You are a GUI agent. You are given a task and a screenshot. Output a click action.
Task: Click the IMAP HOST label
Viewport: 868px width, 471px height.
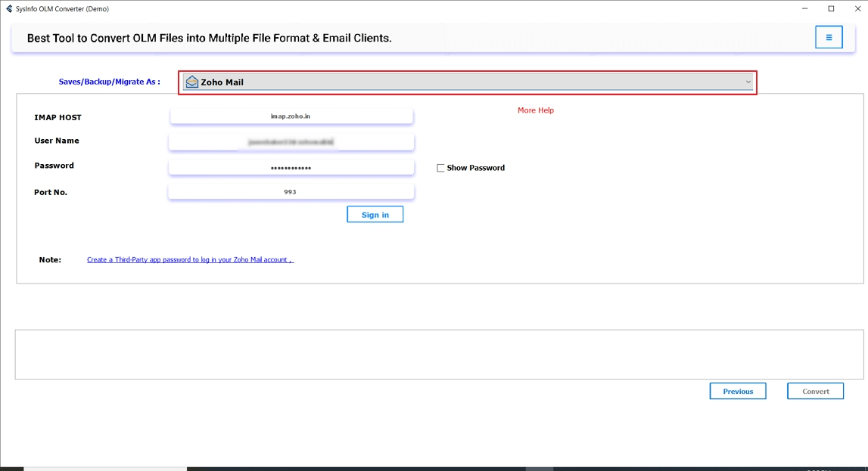[x=58, y=117]
